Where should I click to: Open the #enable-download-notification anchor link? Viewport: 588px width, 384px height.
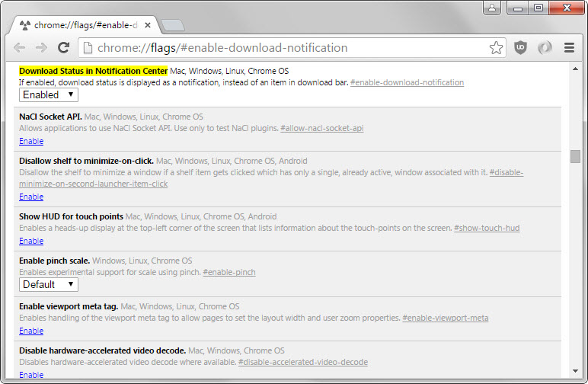click(407, 82)
